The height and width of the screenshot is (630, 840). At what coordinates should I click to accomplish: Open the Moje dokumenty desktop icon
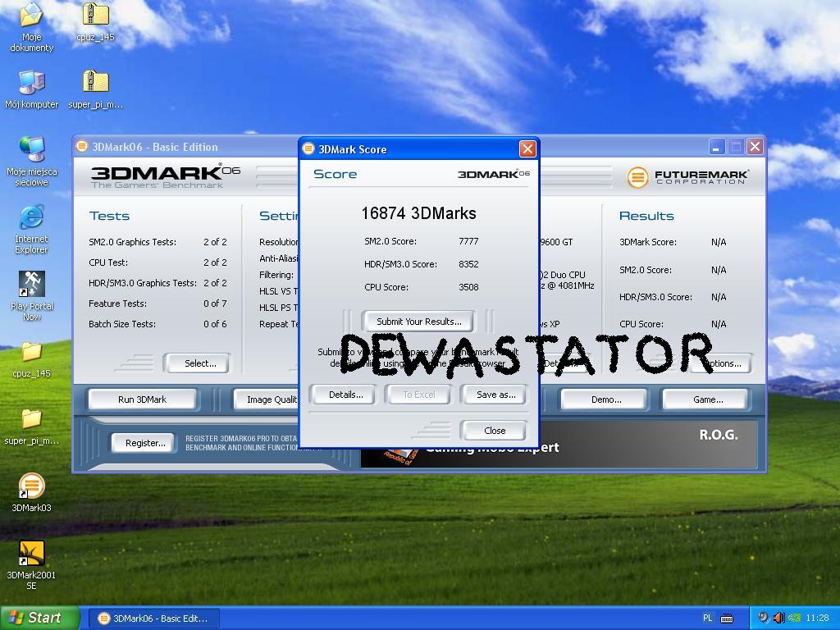pos(31,27)
